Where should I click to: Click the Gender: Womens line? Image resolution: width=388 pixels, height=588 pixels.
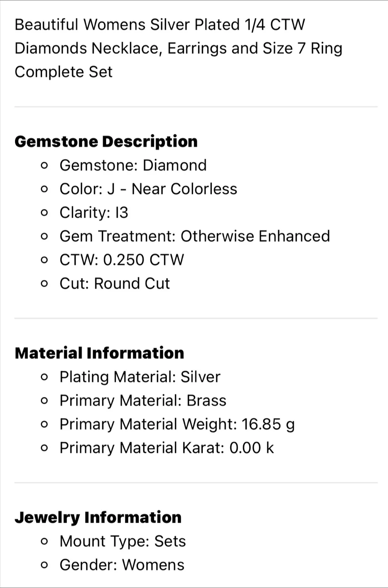point(122,565)
